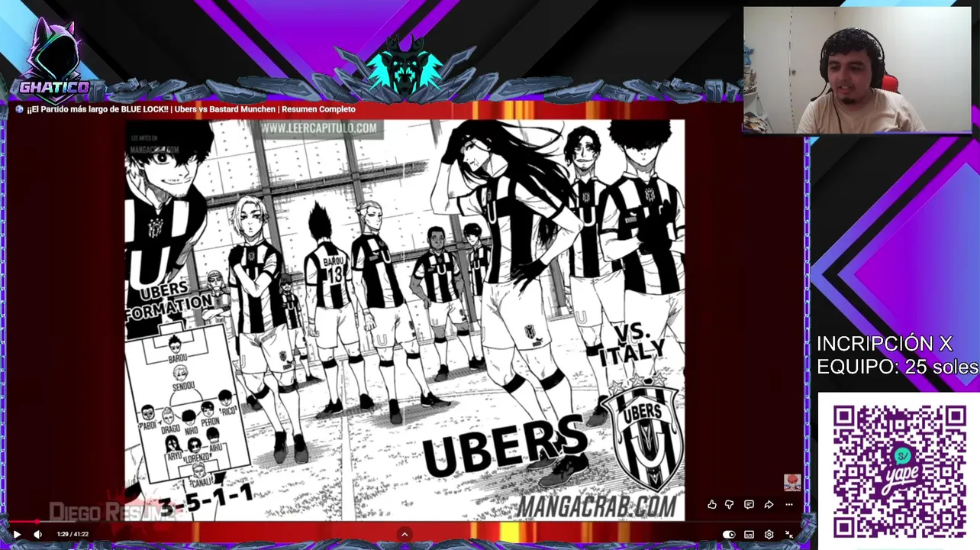Click the Yape QR code
980x550 pixels.
(x=899, y=471)
